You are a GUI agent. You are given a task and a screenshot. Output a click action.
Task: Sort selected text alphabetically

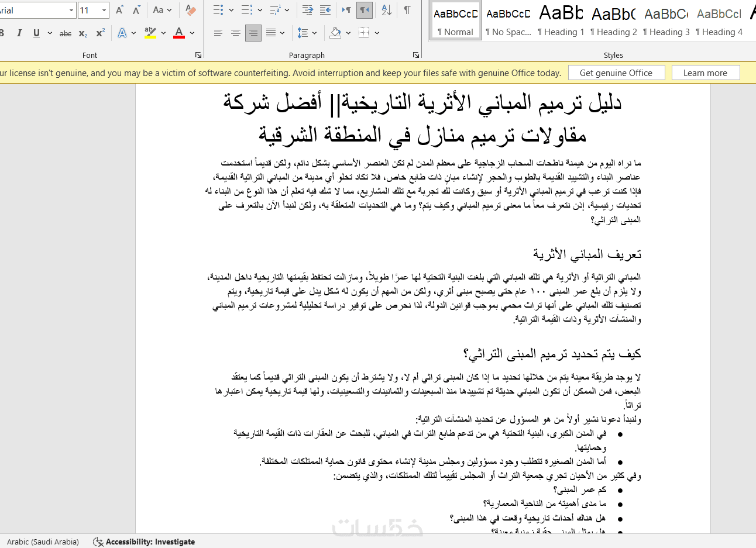tap(387, 10)
